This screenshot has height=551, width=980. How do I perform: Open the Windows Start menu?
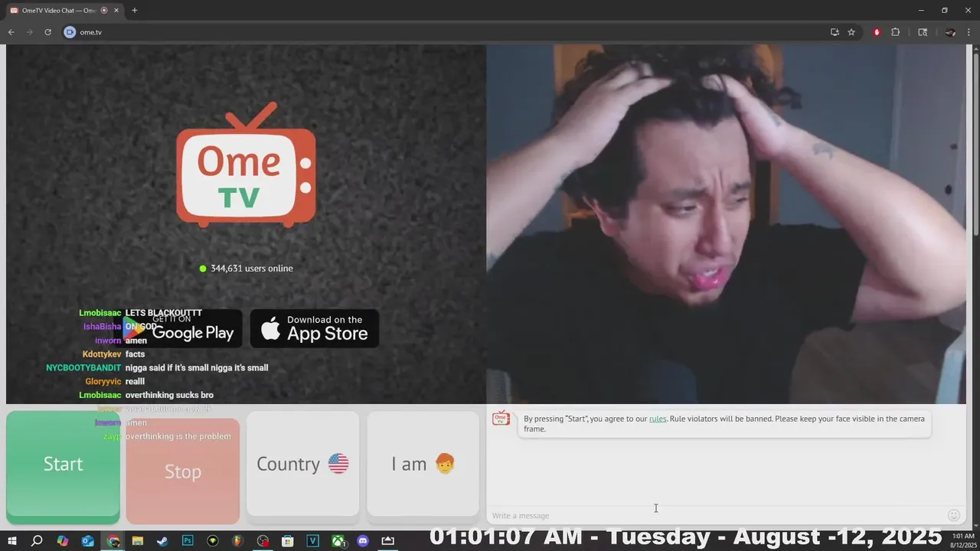[12, 541]
